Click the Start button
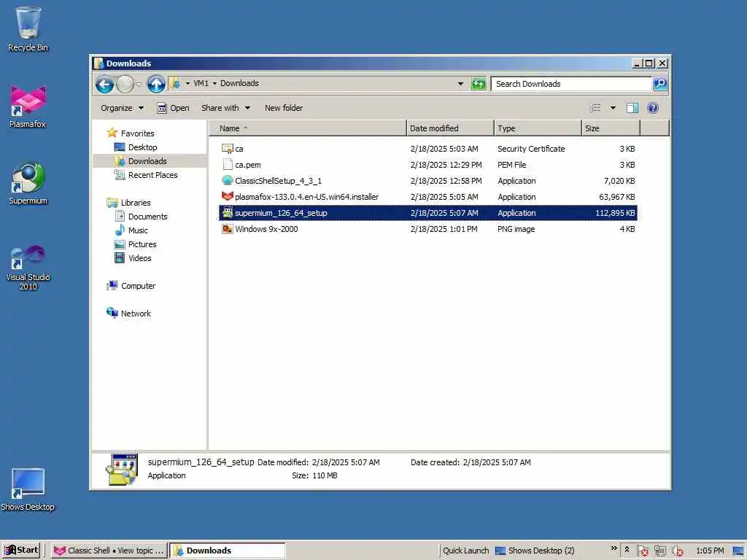This screenshot has height=560, width=747. (x=21, y=550)
